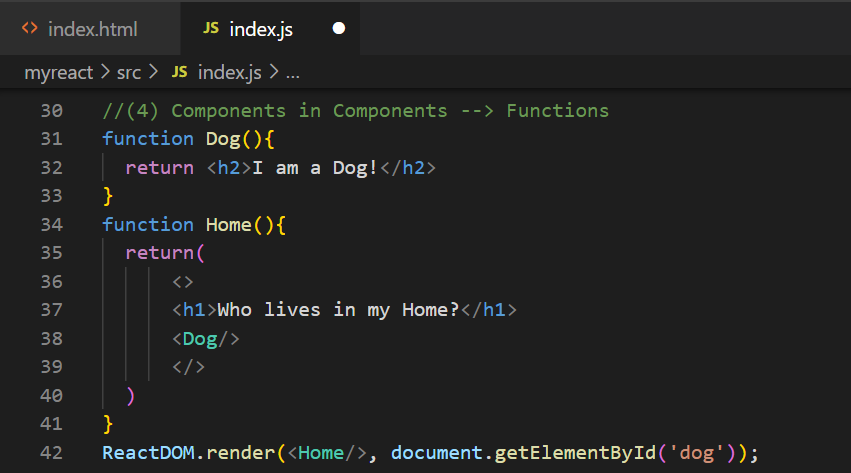The image size is (851, 473).
Task: Click the <Dog/> component tag on line 38
Action: pos(206,338)
